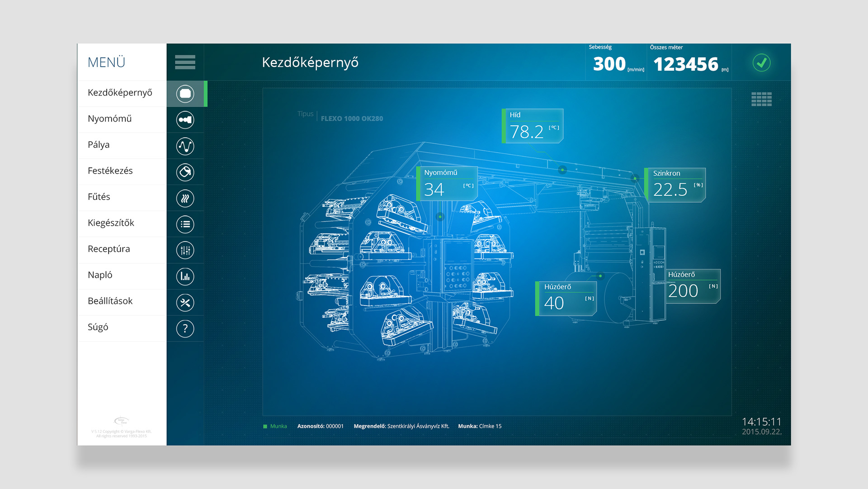Choose Beállítások from the side menu

tap(110, 301)
